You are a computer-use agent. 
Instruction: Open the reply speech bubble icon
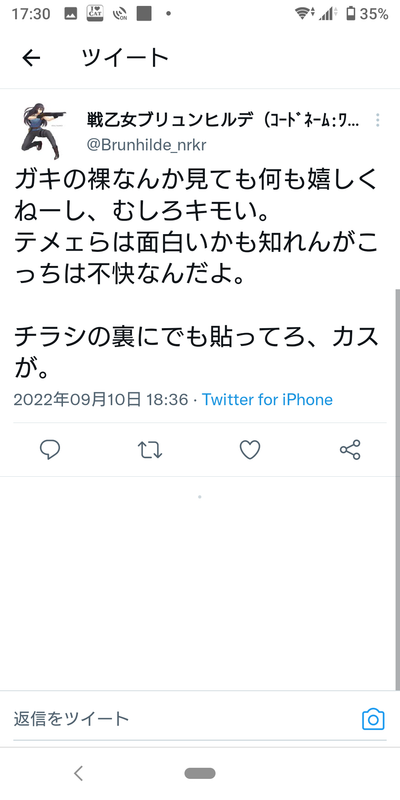point(50,450)
